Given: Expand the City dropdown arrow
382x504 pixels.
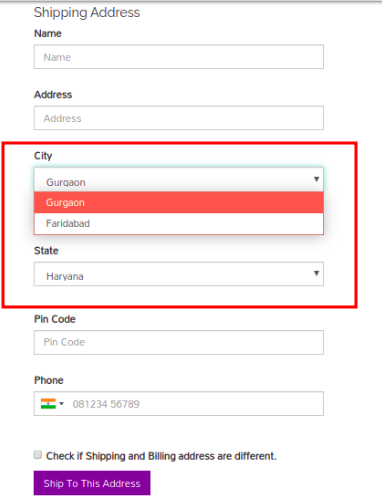Looking at the screenshot, I should point(316,179).
